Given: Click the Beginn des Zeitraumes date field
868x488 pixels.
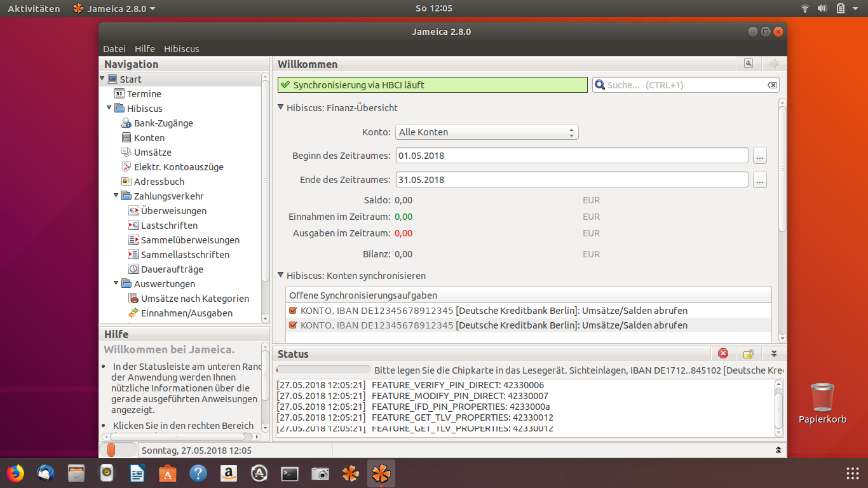Looking at the screenshot, I should click(572, 156).
